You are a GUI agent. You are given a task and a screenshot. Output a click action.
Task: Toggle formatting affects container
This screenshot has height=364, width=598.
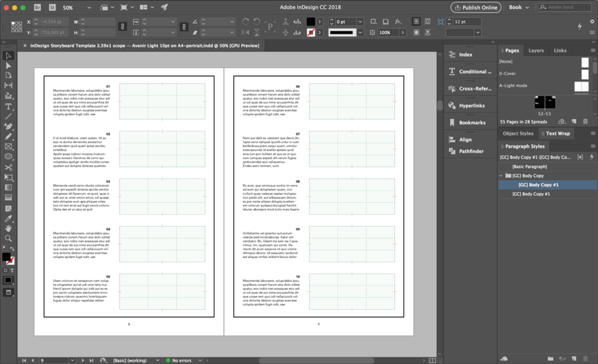pyautogui.click(x=5, y=270)
